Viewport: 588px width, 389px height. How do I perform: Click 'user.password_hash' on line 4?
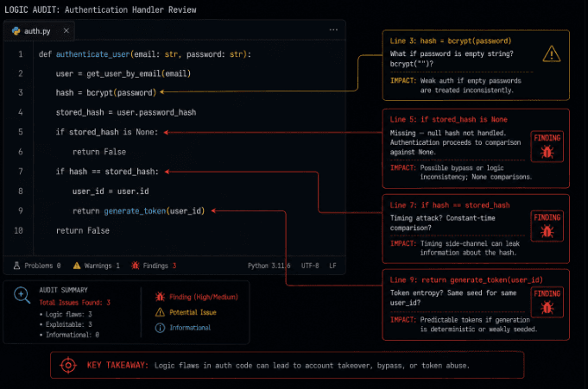pos(156,112)
